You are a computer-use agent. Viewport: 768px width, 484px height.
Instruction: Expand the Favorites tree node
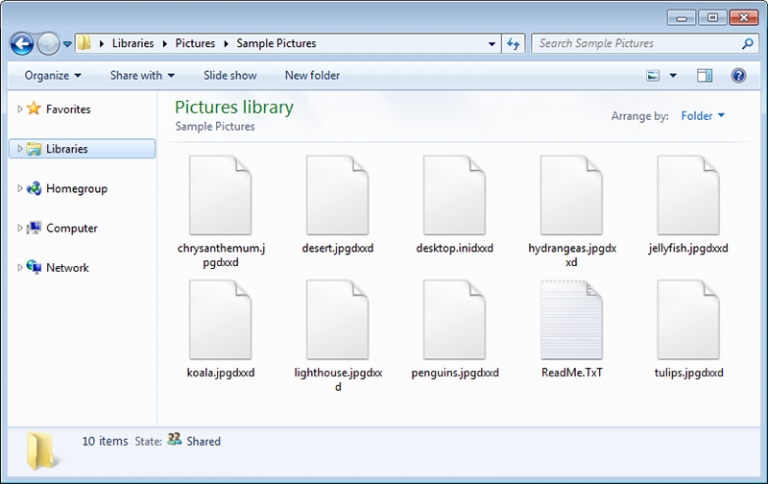pos(19,109)
